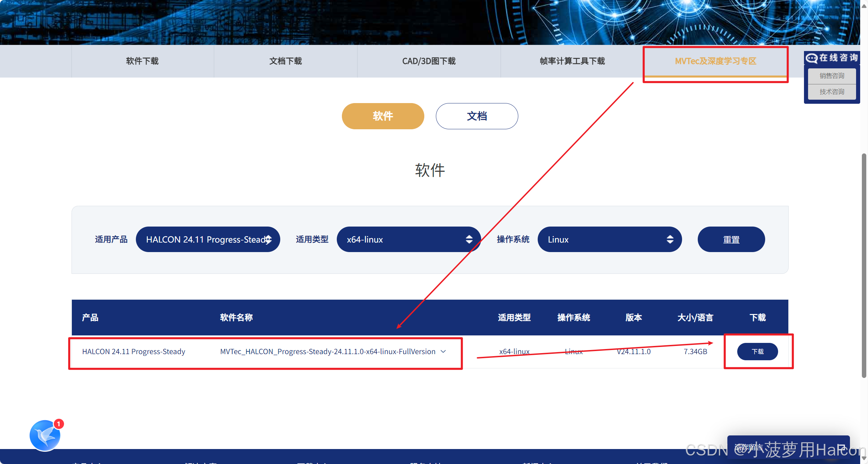Expand the 请您留言 message box icon

point(842,447)
